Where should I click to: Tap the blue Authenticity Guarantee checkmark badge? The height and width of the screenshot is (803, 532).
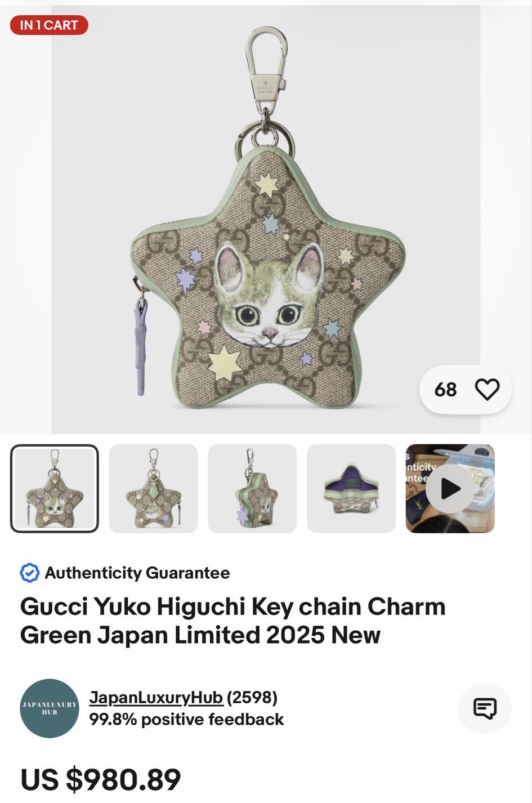tap(29, 573)
